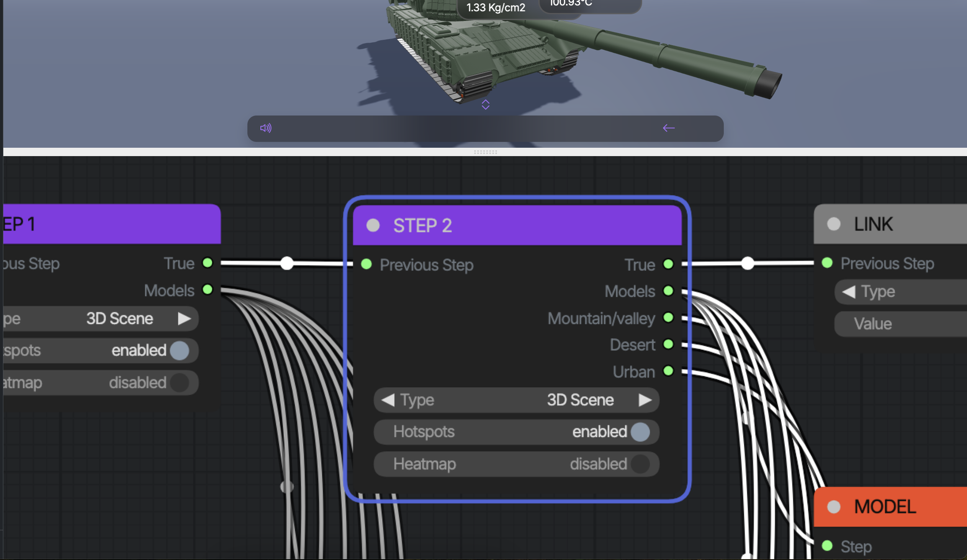Click the gray dot on LINK node header
The height and width of the screenshot is (560, 967).
coord(833,224)
